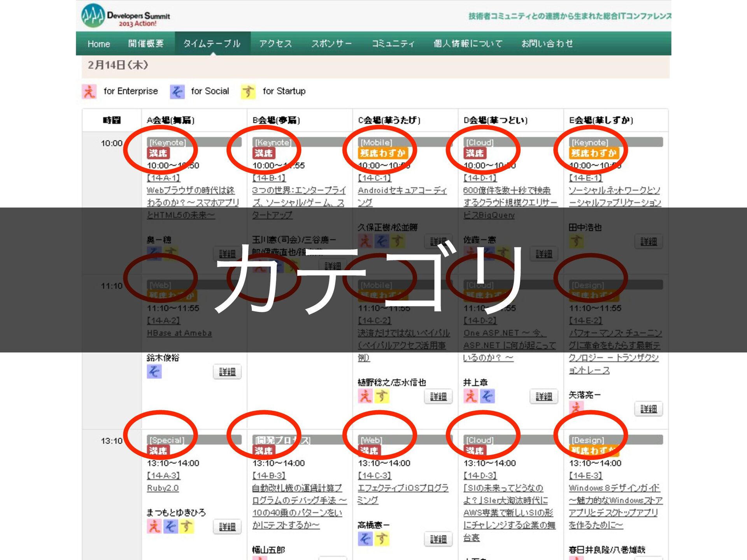Click the そ tag under speaker 鈴木俊裕
Screen dimensions: 747x560
pyautogui.click(x=154, y=371)
